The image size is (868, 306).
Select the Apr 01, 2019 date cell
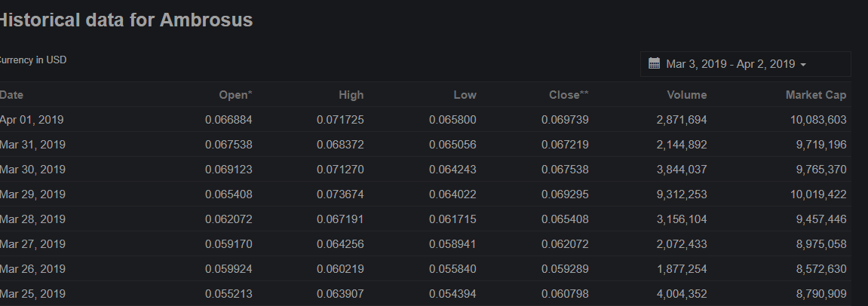coord(32,120)
